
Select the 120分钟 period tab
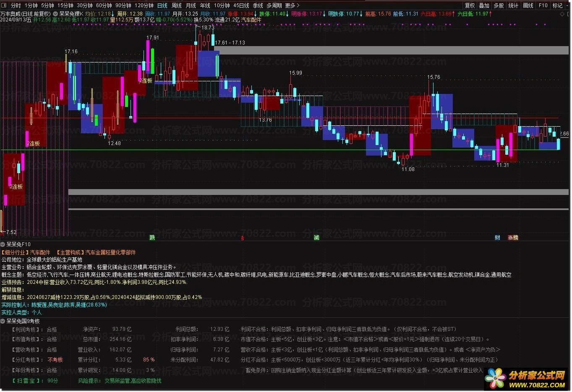(x=144, y=5)
